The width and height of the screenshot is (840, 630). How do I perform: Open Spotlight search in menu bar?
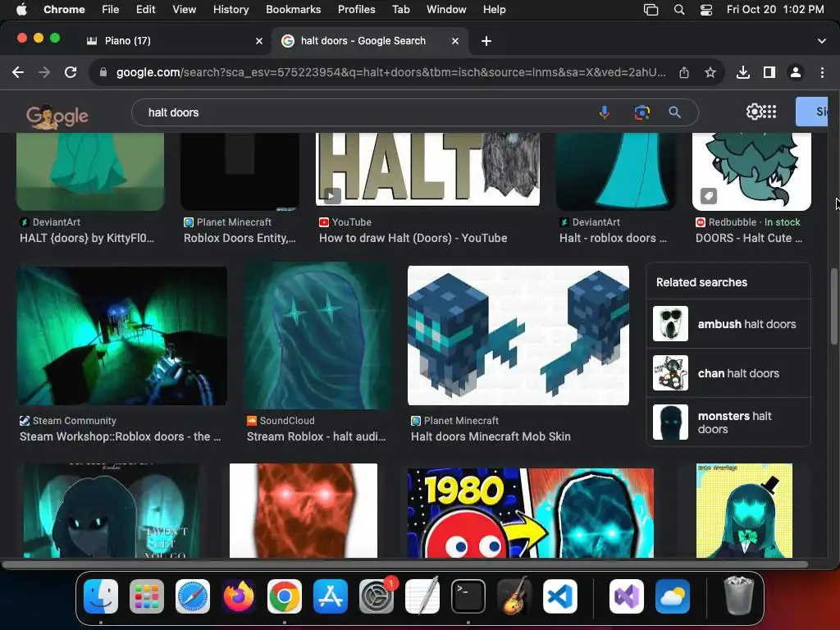(678, 9)
